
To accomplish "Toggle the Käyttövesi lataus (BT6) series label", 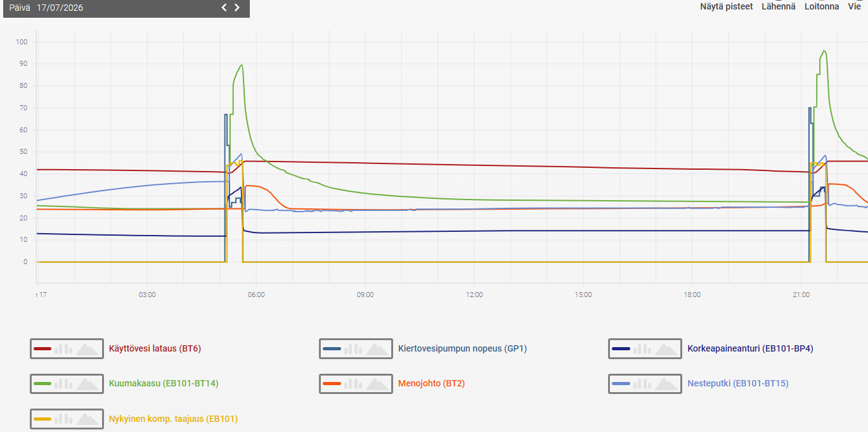I will point(155,348).
